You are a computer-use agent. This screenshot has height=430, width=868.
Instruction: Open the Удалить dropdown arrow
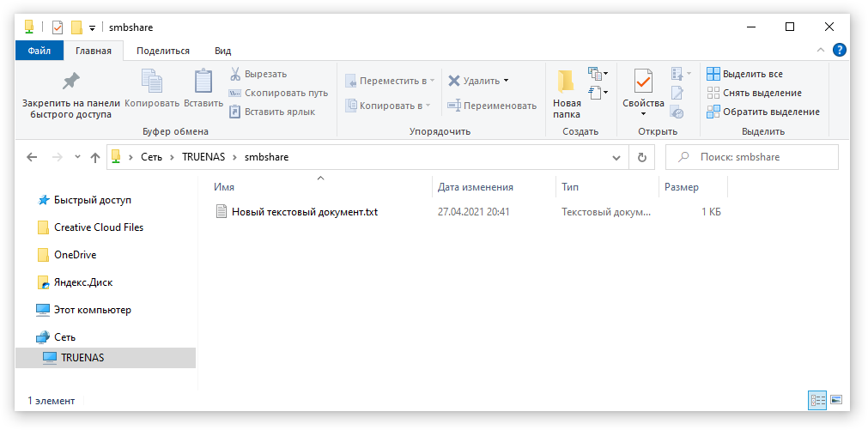(506, 81)
